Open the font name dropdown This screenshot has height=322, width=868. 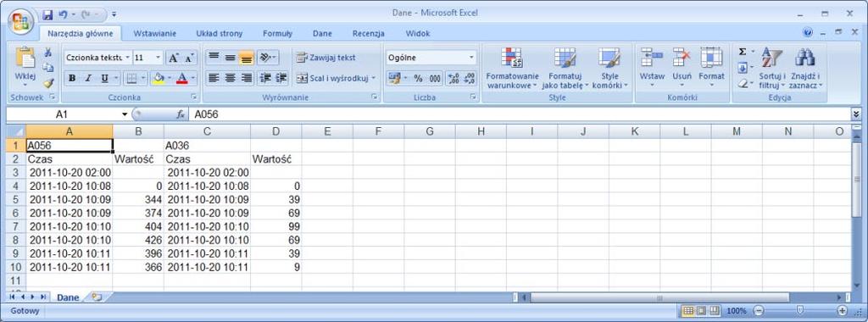[127, 58]
